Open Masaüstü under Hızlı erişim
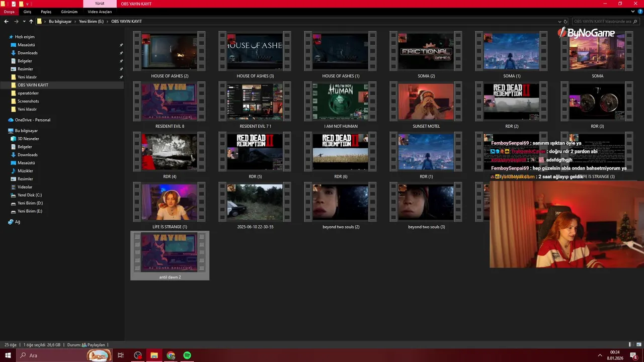Image resolution: width=644 pixels, height=362 pixels. point(26,45)
